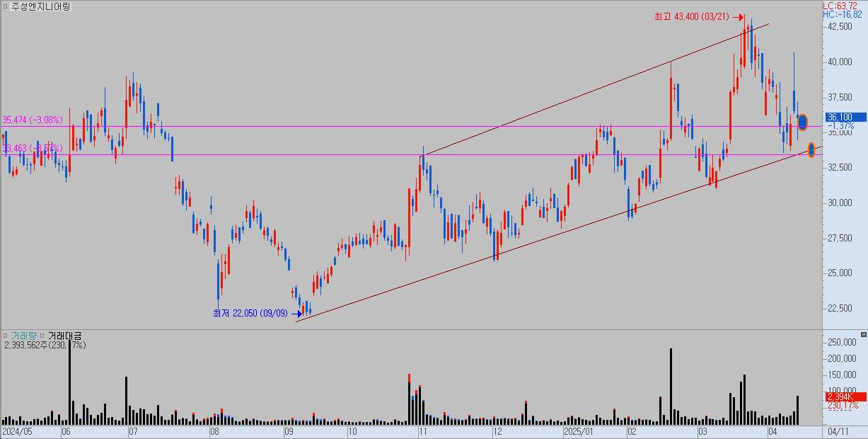Click the 03 month marker on date axis
The width and height of the screenshot is (868, 439).
pyautogui.click(x=703, y=431)
